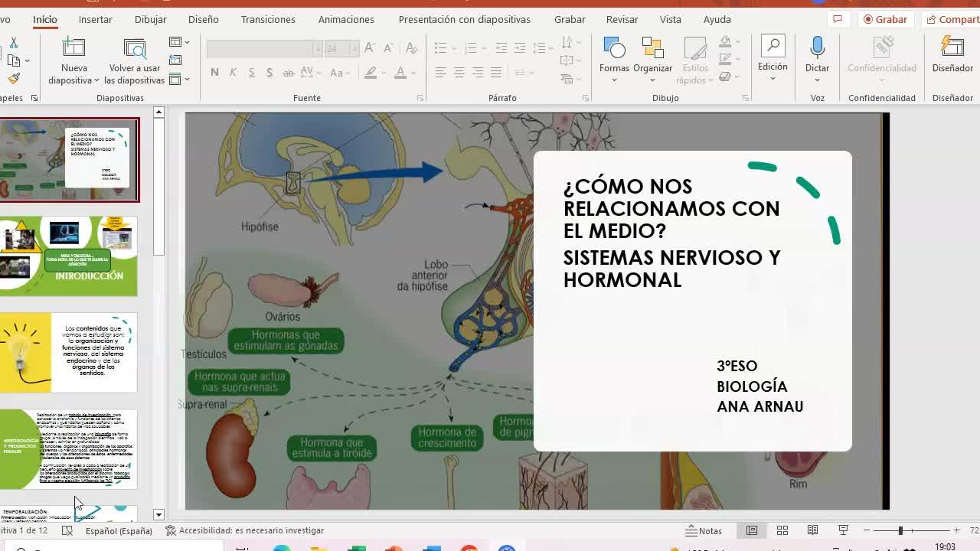Click the Format Painter brush icon

click(x=13, y=78)
